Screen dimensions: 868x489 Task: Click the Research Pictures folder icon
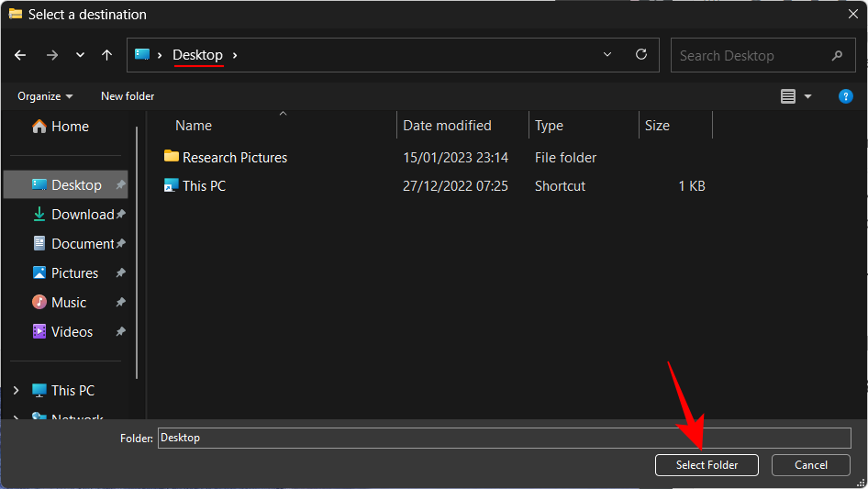[171, 157]
